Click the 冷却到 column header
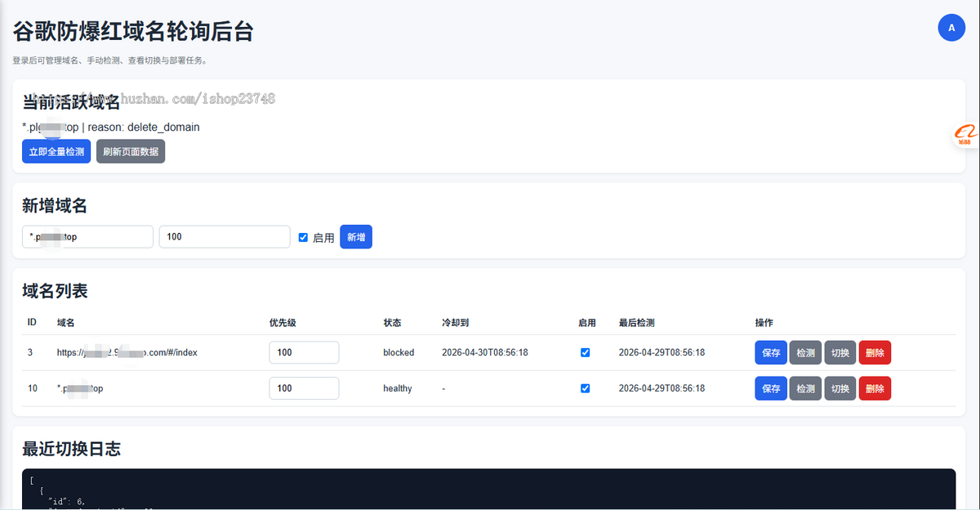Viewport: 980px width, 510px height. click(x=455, y=323)
